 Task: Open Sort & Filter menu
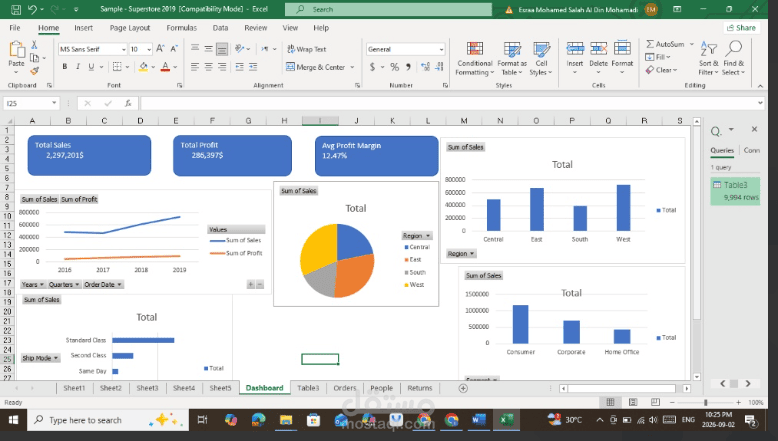pos(709,59)
